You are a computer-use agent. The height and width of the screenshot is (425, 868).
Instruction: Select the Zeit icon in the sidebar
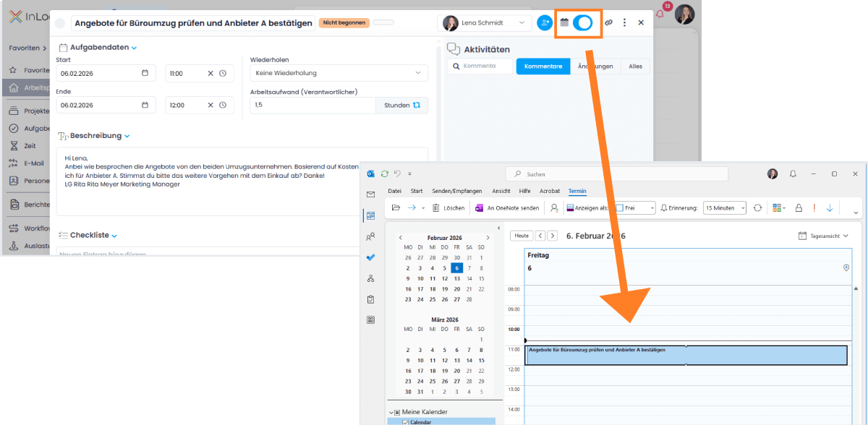(14, 145)
